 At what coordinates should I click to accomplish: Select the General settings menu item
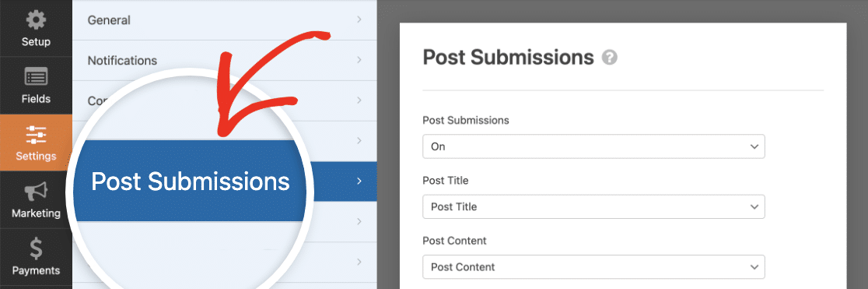coord(225,20)
